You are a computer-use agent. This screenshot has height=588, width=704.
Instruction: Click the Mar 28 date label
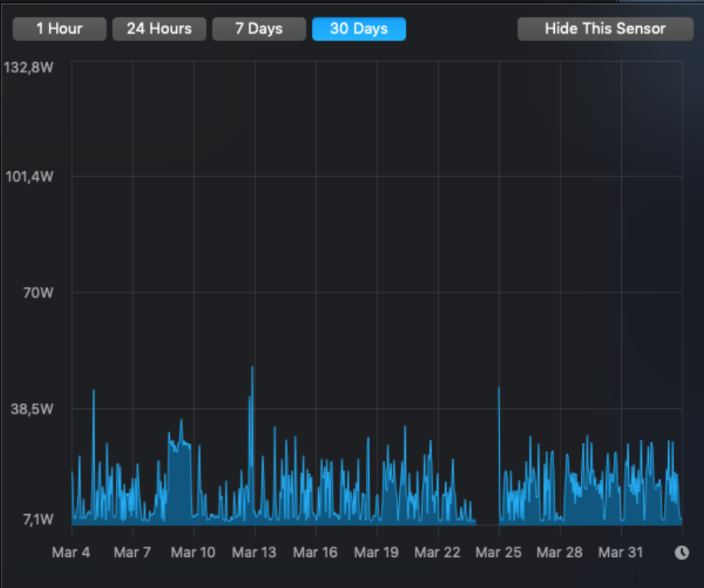[x=560, y=553]
